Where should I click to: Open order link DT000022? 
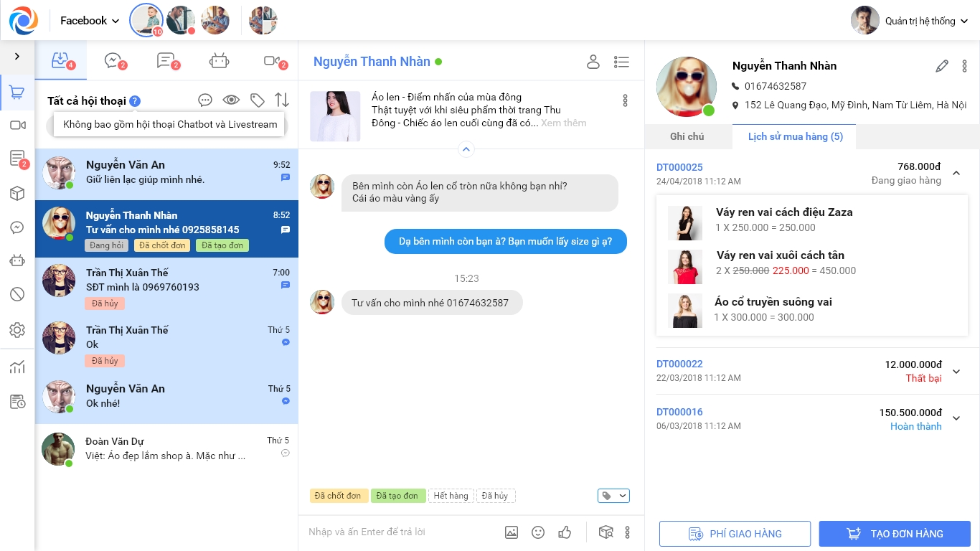point(679,364)
